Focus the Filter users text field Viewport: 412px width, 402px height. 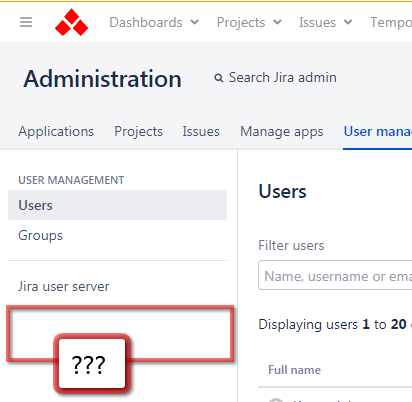click(335, 275)
